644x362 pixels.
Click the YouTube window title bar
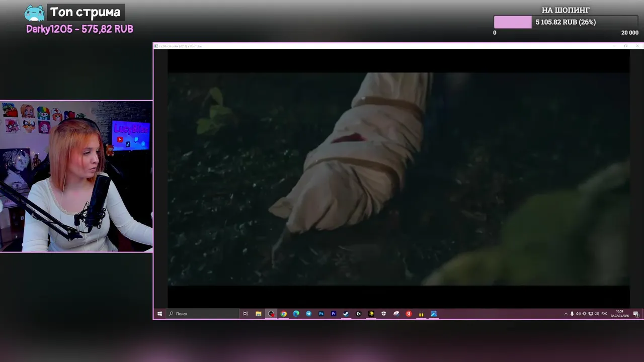(397, 46)
